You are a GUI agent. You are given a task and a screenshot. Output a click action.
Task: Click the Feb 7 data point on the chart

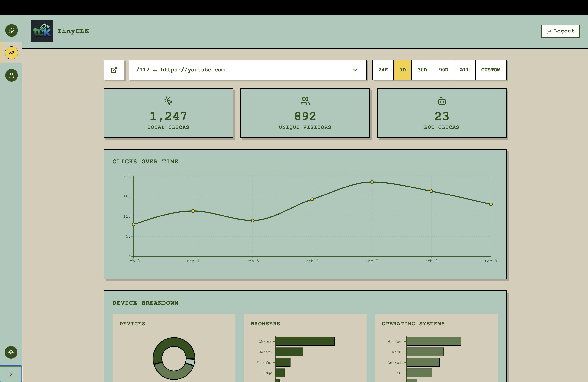click(372, 182)
